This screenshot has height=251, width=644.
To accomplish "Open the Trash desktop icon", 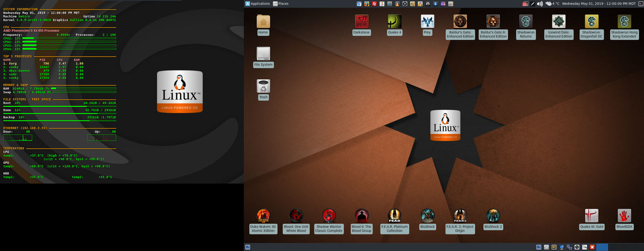I will [x=263, y=90].
